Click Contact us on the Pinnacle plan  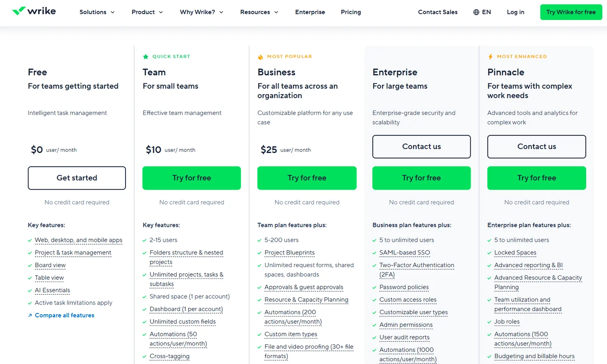[537, 147]
